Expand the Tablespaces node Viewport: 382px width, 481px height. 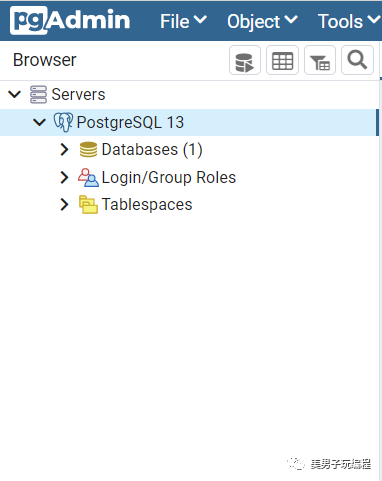coord(64,205)
